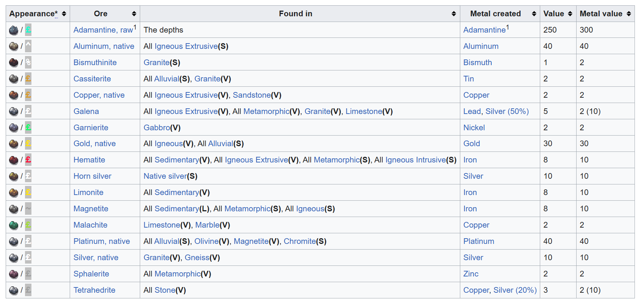Click the Tetrahedrite ore sprite image
The height and width of the screenshot is (306, 644).
(14, 290)
